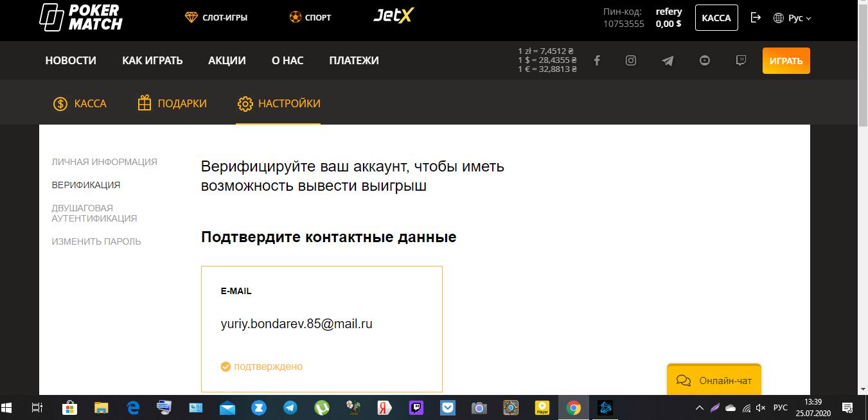Open Изменить пароль settings section
The image size is (868, 420).
tap(96, 241)
